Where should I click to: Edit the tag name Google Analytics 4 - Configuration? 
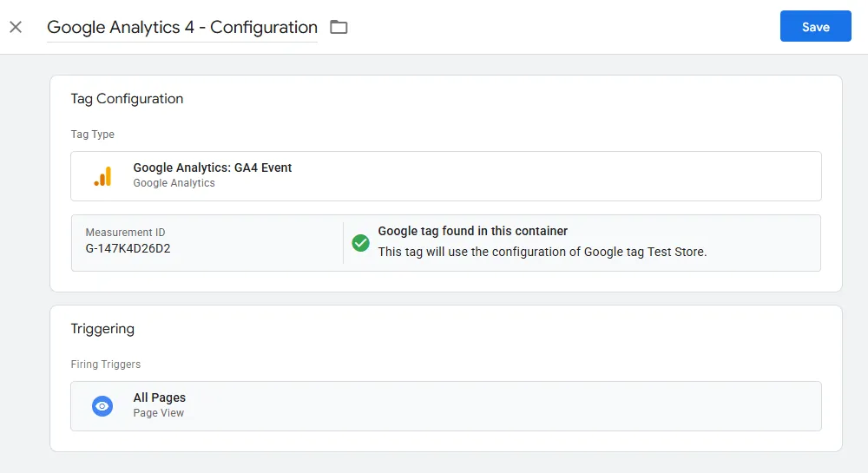(x=182, y=27)
